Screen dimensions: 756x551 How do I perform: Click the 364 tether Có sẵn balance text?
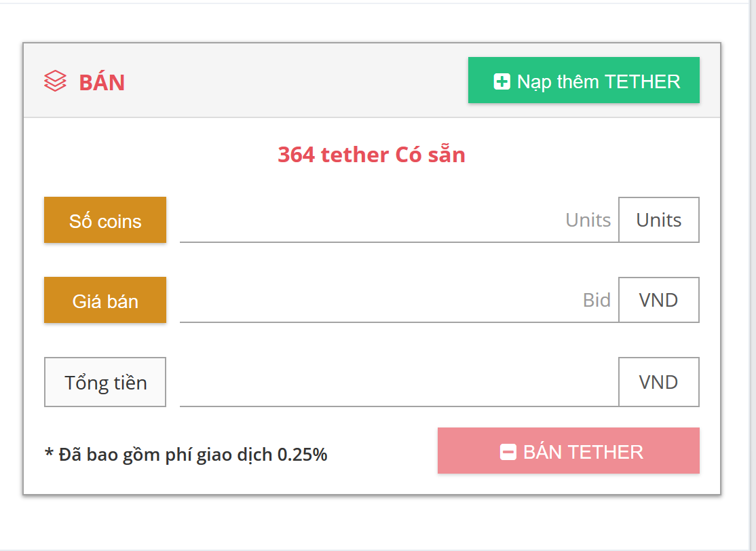click(371, 155)
